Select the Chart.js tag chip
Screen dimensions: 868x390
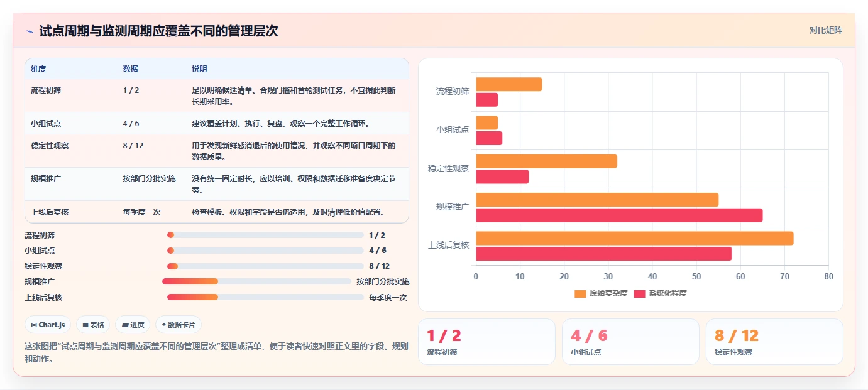(48, 325)
